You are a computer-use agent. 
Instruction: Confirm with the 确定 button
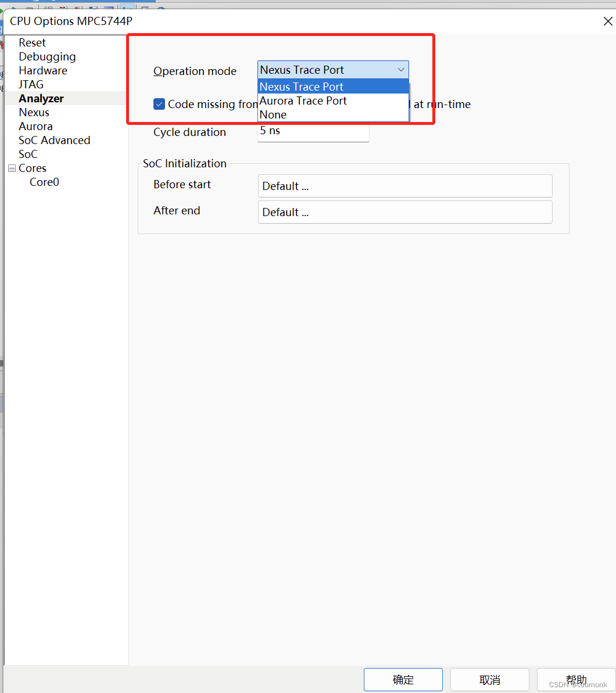403,680
